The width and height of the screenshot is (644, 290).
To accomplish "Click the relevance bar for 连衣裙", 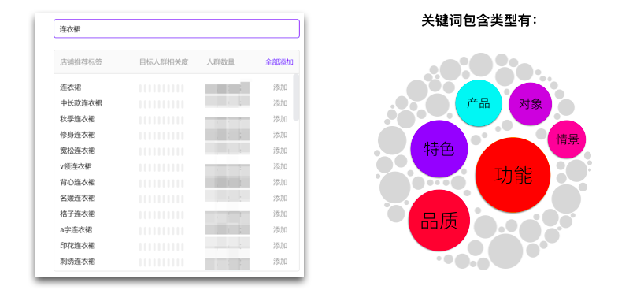I will [x=161, y=88].
